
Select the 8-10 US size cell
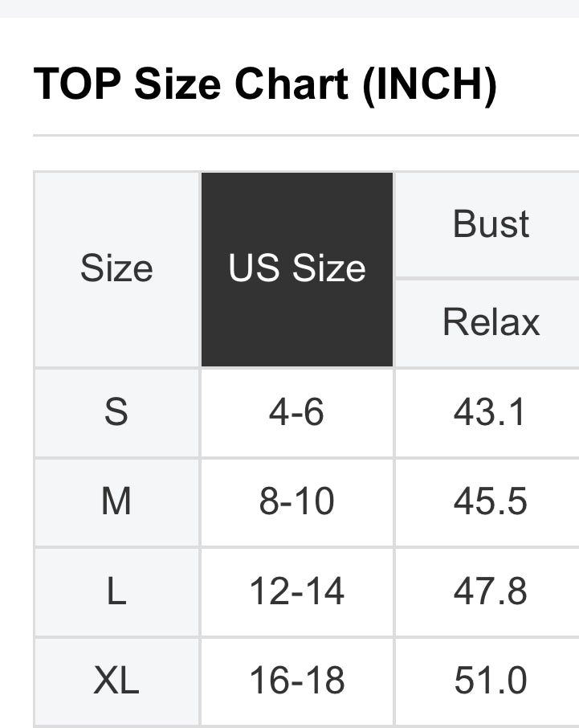click(297, 502)
